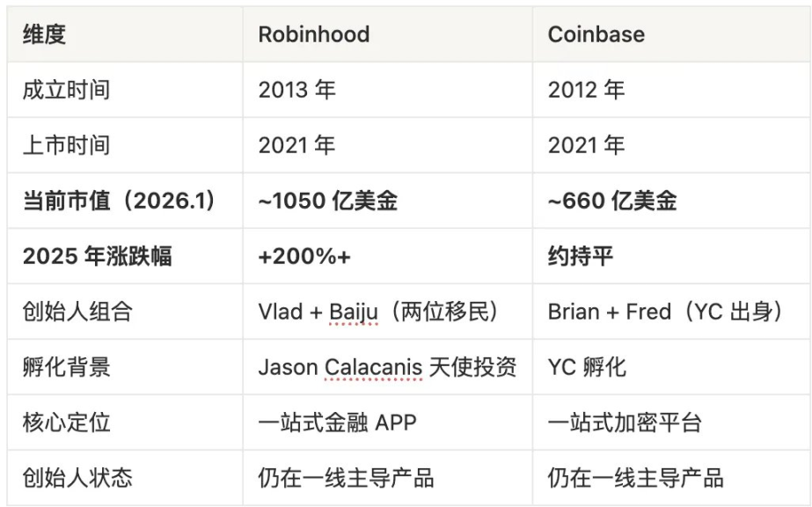Select the YC 孵化 cell
812x507 pixels.
tap(587, 367)
